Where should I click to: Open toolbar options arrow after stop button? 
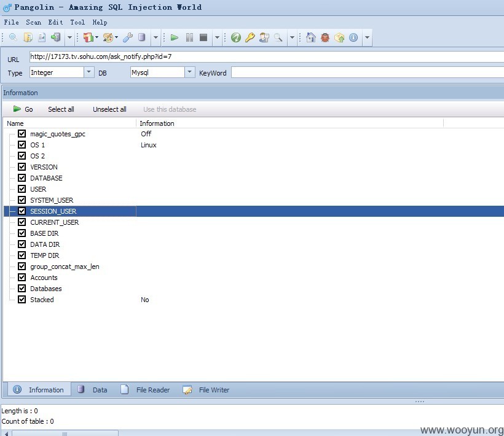218,37
